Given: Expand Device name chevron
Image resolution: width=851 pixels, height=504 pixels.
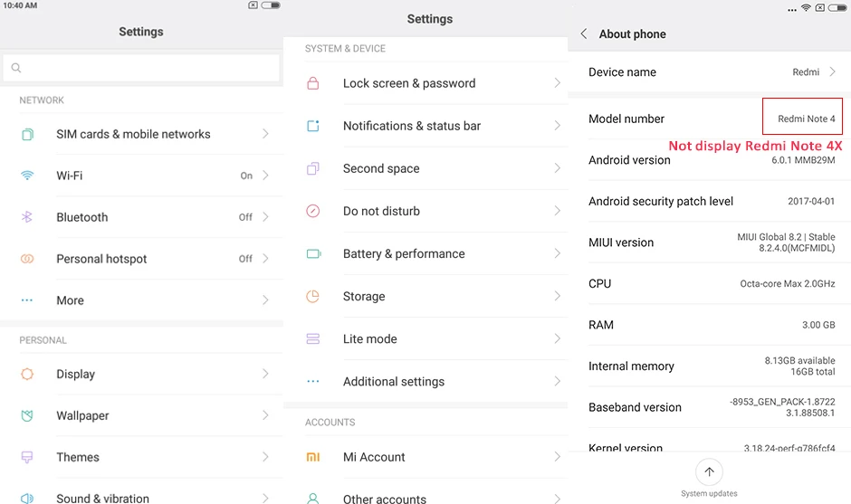Looking at the screenshot, I should pyautogui.click(x=832, y=72).
